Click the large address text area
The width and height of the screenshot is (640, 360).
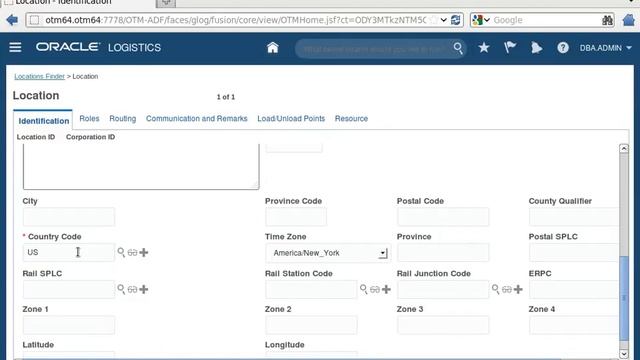141,167
